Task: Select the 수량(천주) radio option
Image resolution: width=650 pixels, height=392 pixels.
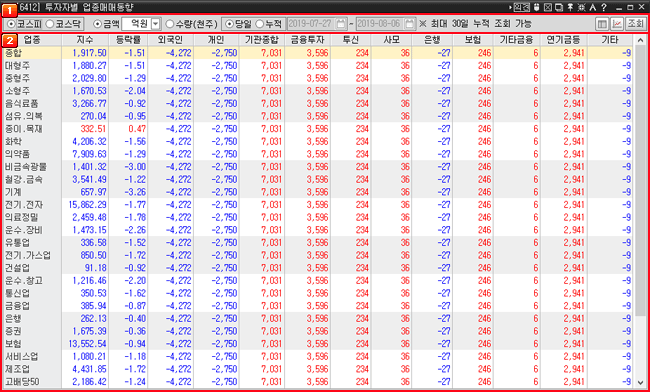Action: (191, 24)
